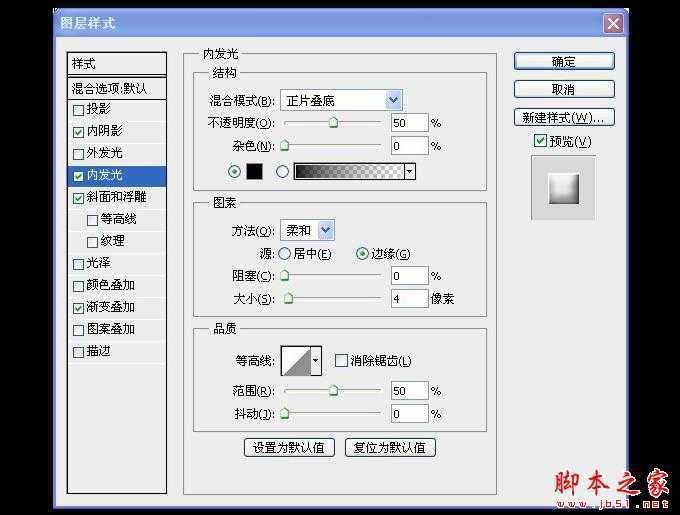Uncheck the 内发光 inner glow checkbox
This screenshot has width=680, height=515.
[x=78, y=176]
